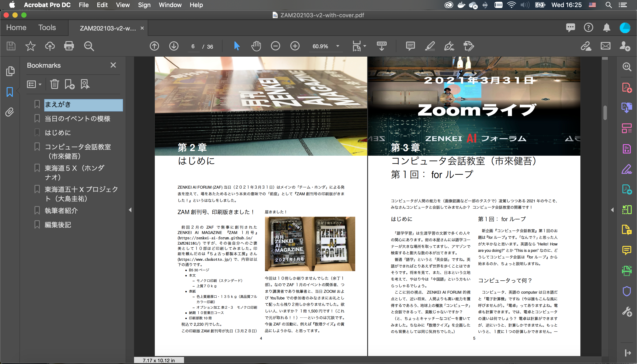Find current bookmark icon
Image resolution: width=637 pixels, height=364 pixels.
point(85,84)
